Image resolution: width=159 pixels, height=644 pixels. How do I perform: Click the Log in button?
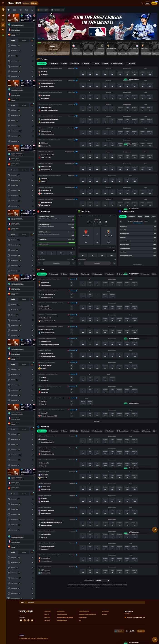(x=147, y=3)
